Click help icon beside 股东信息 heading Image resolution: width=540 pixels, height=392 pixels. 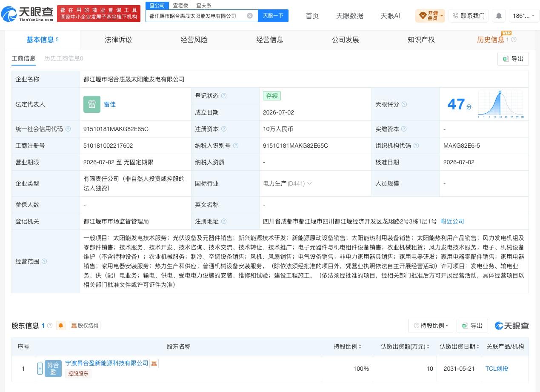click(50, 326)
